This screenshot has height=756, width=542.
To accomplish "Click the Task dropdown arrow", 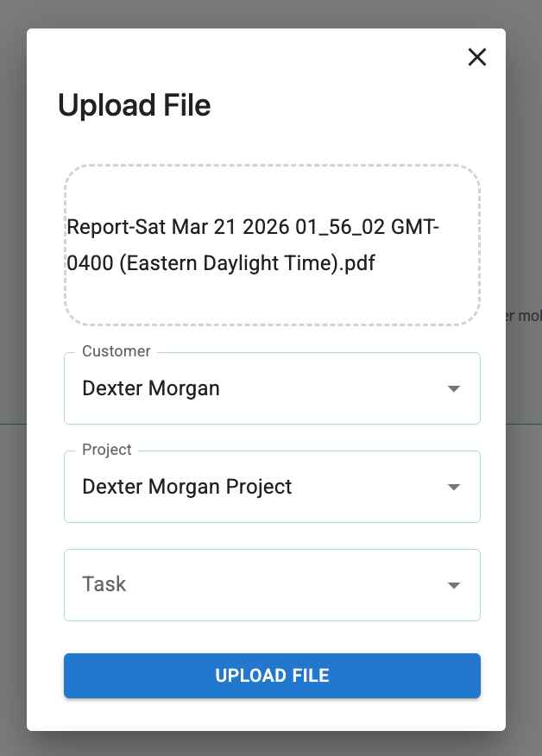I will (454, 585).
